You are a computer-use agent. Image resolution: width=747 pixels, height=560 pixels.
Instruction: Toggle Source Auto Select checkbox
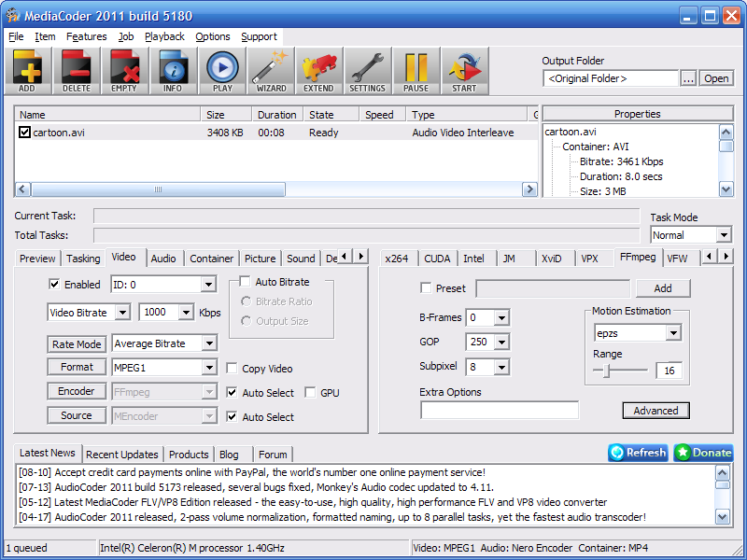[x=232, y=416]
